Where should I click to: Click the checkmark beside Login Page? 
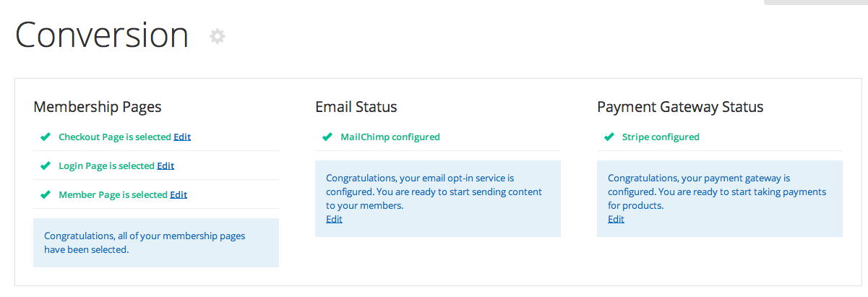45,165
